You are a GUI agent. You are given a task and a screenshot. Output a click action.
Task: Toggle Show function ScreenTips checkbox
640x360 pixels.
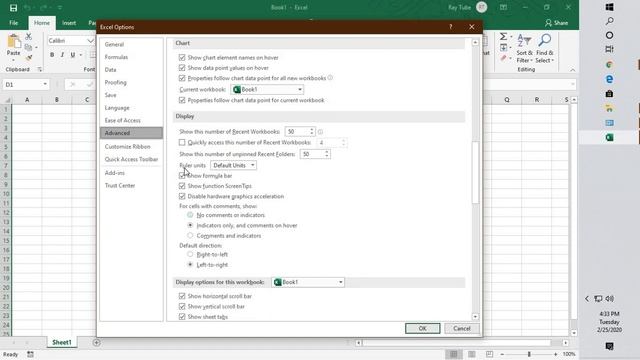[182, 186]
